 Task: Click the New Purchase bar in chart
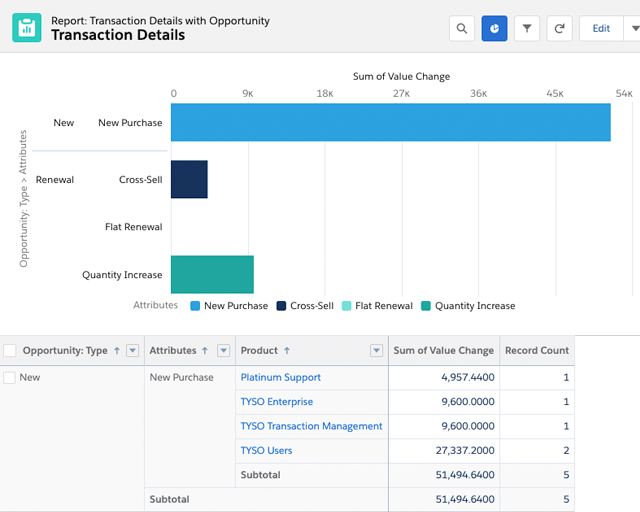(x=390, y=123)
